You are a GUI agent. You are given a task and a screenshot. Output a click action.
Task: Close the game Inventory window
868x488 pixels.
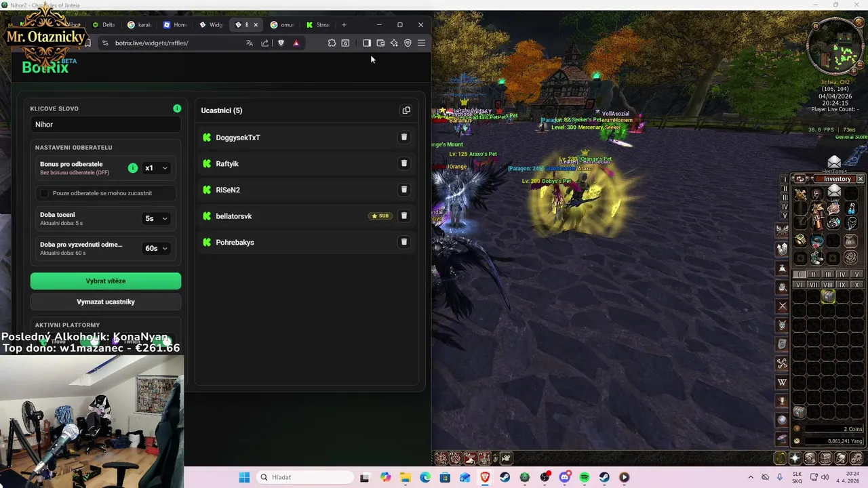tap(860, 179)
